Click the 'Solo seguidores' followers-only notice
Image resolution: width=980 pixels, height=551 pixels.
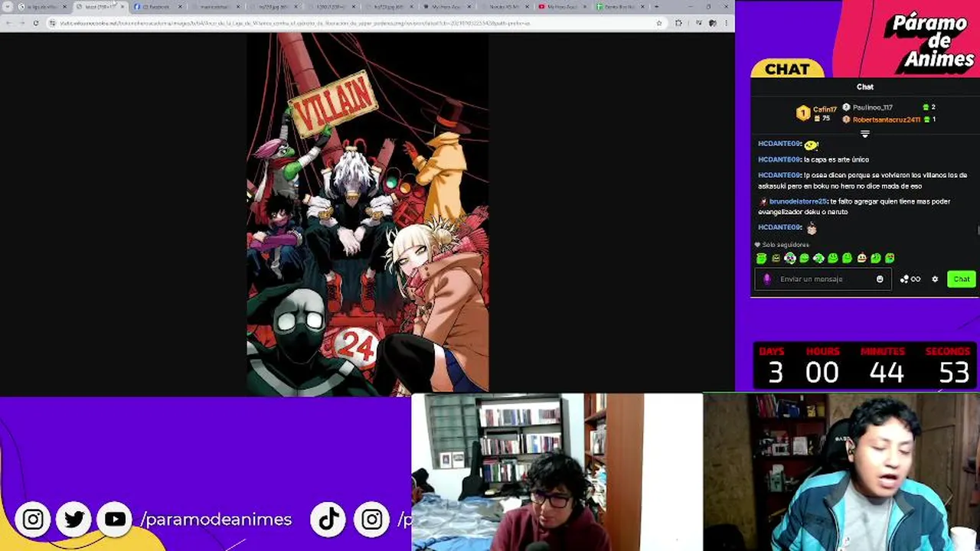point(782,245)
